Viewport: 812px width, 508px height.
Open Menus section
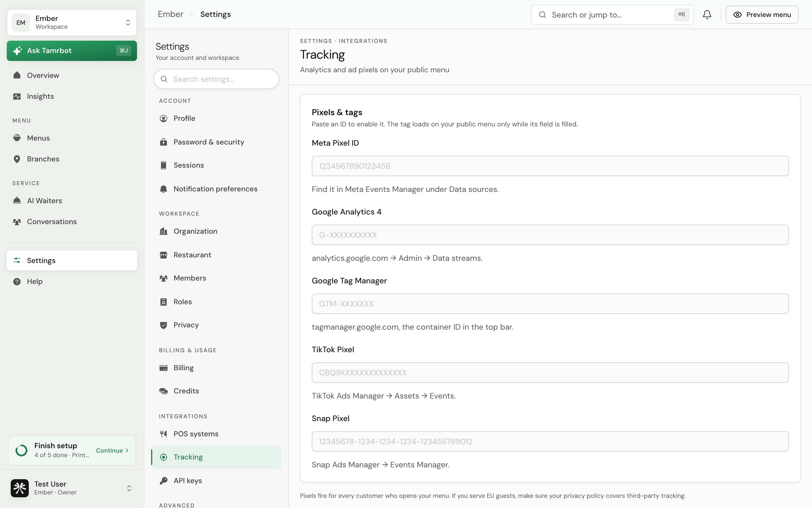click(72, 138)
